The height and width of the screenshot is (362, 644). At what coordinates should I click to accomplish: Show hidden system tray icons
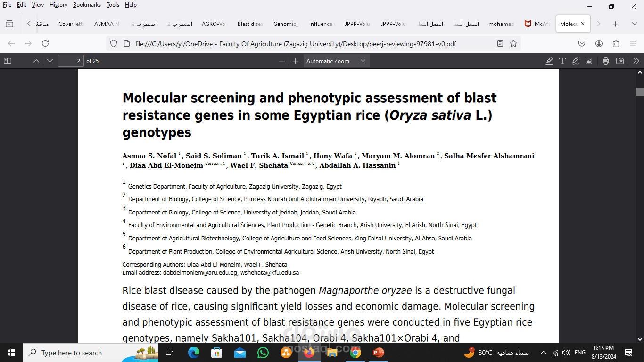click(543, 353)
